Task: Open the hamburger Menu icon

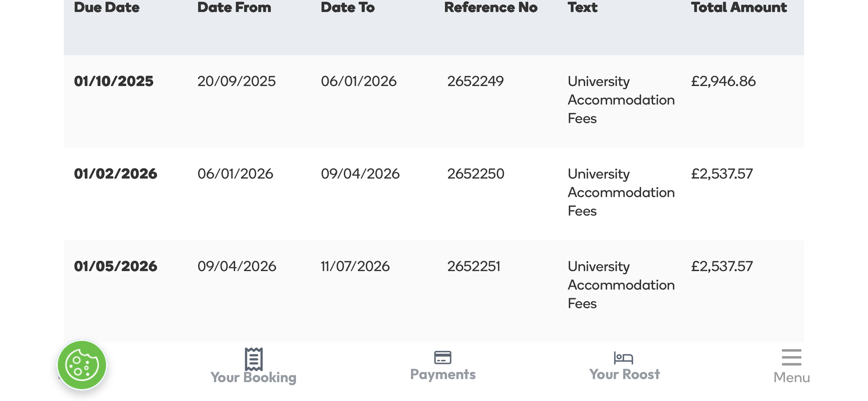Action: tap(792, 357)
